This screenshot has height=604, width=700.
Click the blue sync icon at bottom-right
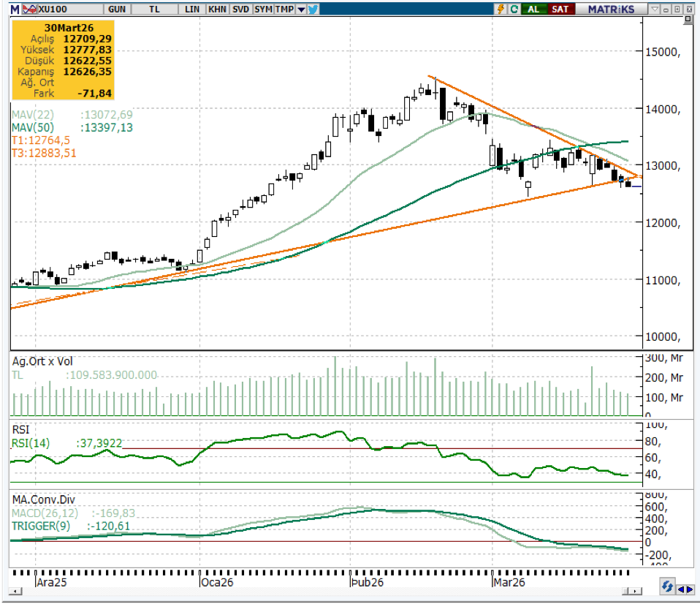click(x=667, y=587)
